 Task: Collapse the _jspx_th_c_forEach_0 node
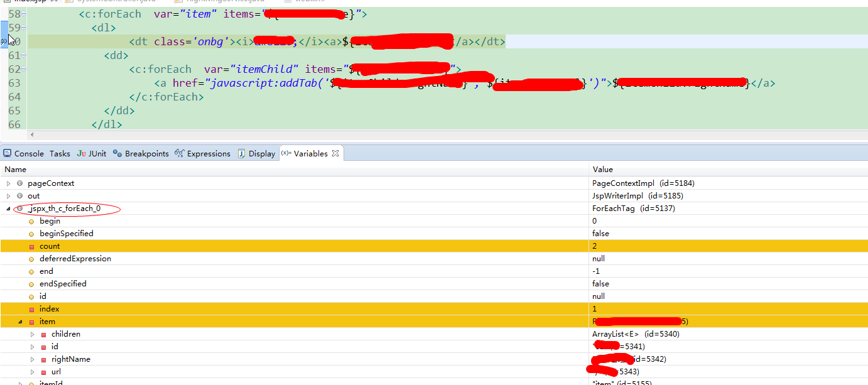[8, 209]
